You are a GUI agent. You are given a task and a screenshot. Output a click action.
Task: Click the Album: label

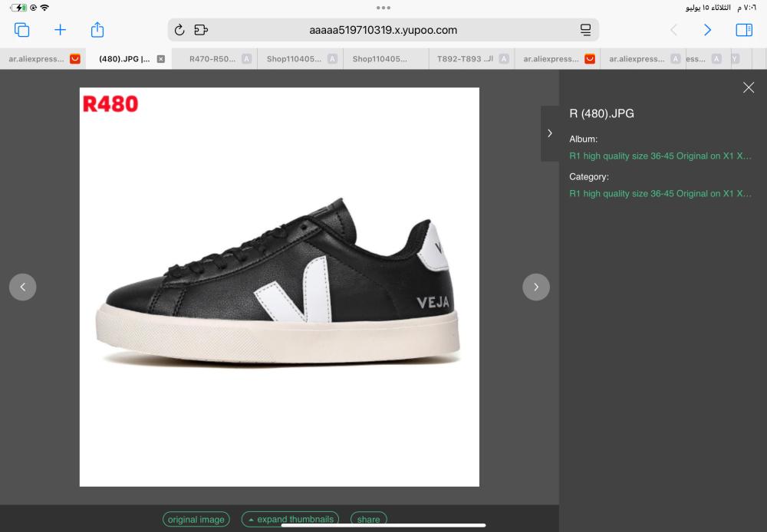584,139
